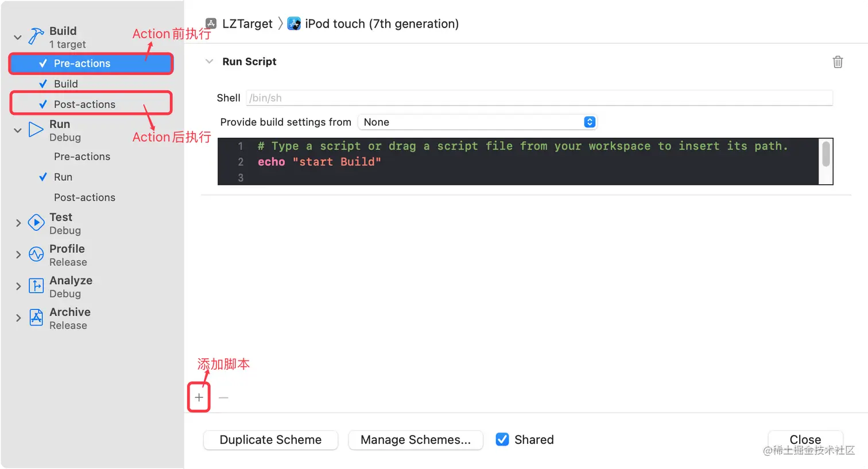Expand the Profile section chevron
This screenshot has width=868, height=469.
click(18, 254)
